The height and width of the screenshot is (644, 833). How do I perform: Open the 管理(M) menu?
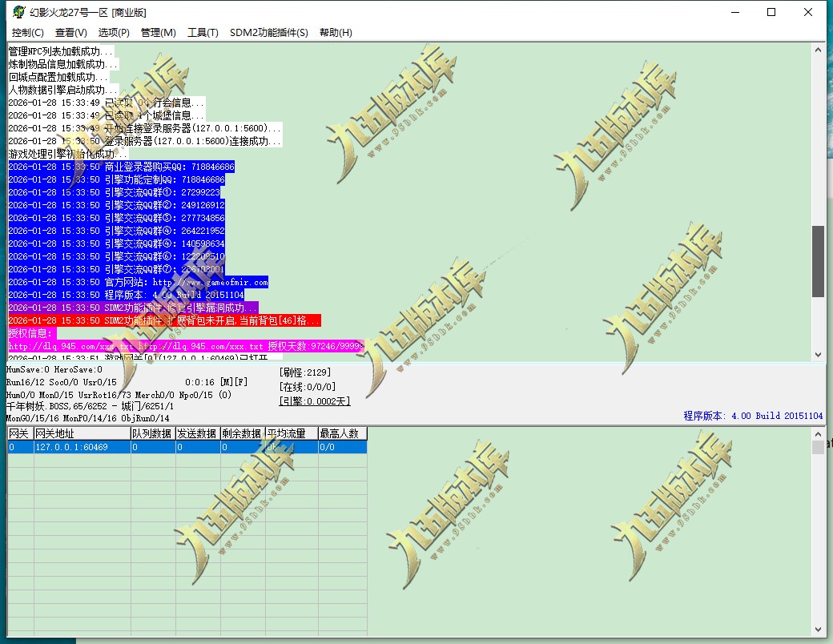(159, 32)
